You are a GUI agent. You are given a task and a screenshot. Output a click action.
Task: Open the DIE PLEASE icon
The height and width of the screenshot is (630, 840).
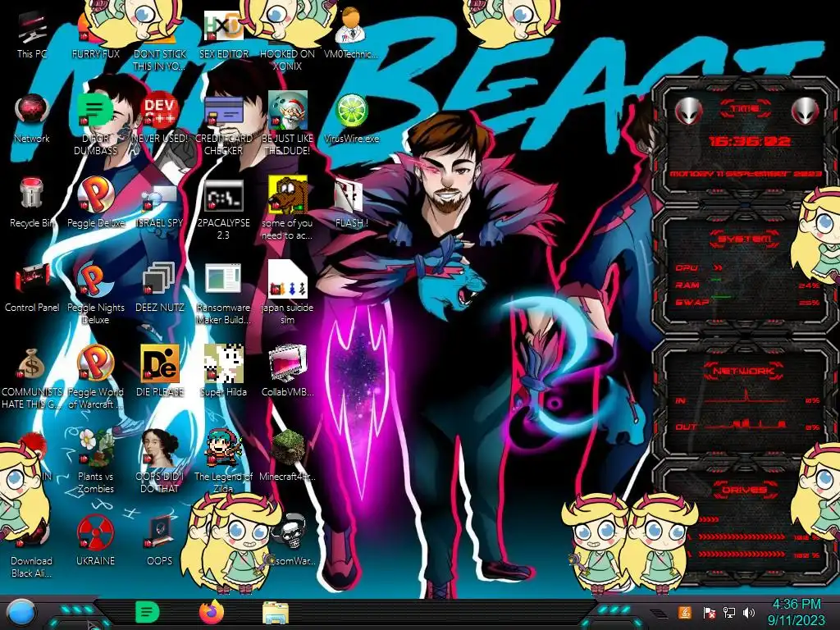160,372
